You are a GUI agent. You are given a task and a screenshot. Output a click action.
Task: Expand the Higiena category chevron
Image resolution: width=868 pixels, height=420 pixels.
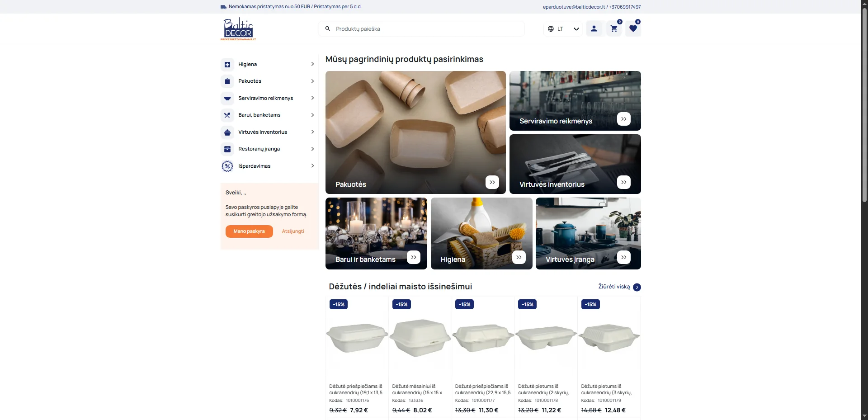(x=312, y=64)
